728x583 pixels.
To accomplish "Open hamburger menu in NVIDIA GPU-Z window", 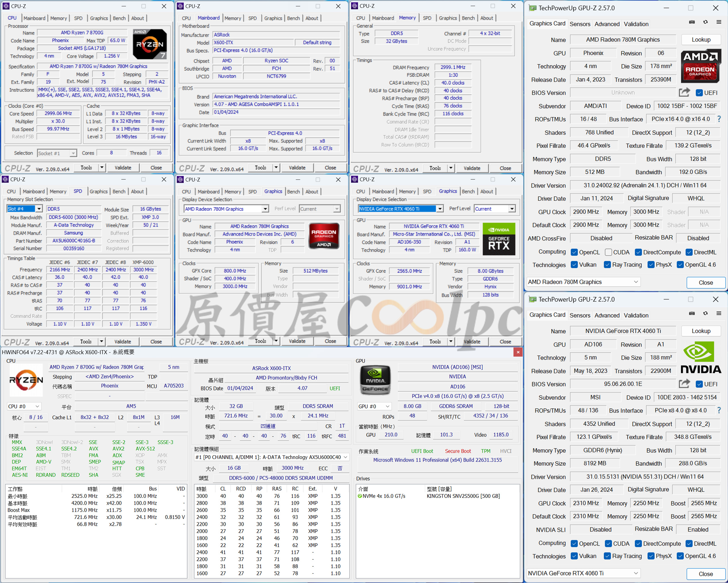I will coord(719,313).
